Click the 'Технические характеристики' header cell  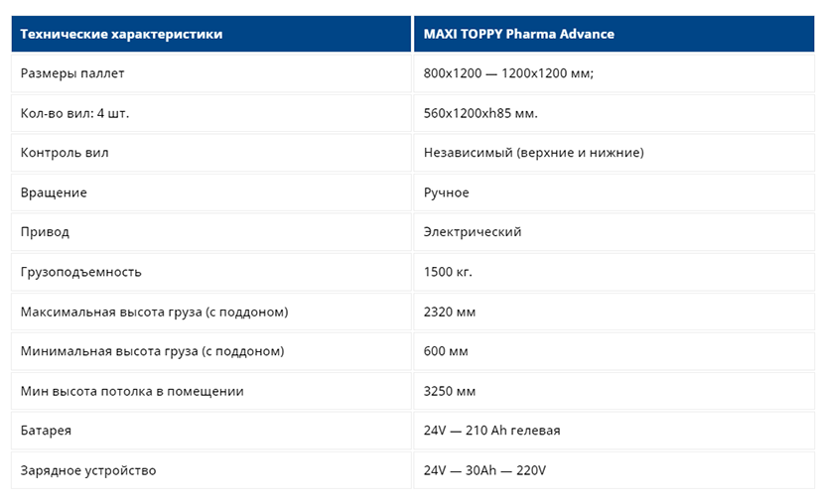coord(211,34)
